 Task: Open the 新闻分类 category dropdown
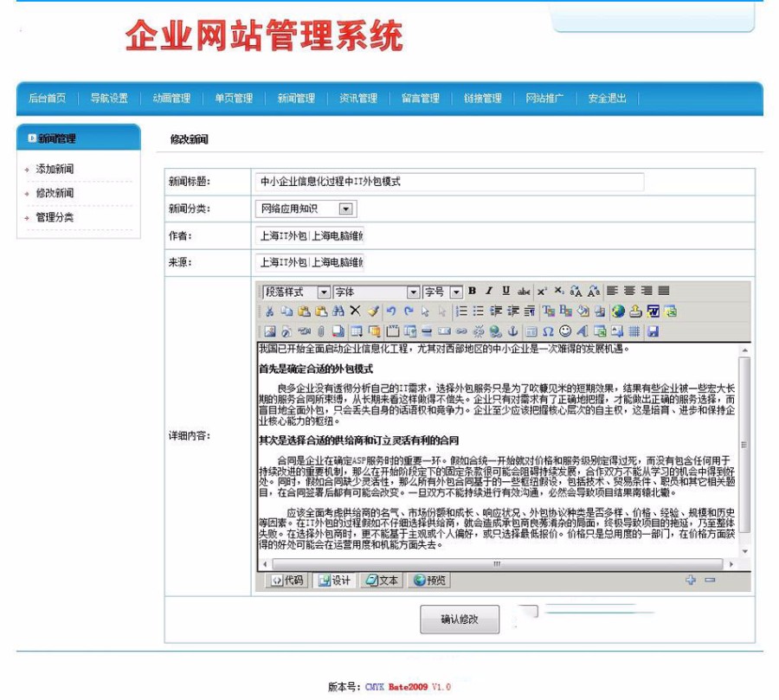tap(306, 209)
